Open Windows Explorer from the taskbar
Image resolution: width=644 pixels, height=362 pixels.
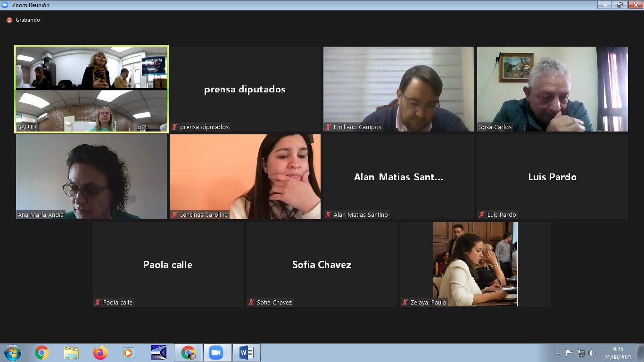[71, 353]
